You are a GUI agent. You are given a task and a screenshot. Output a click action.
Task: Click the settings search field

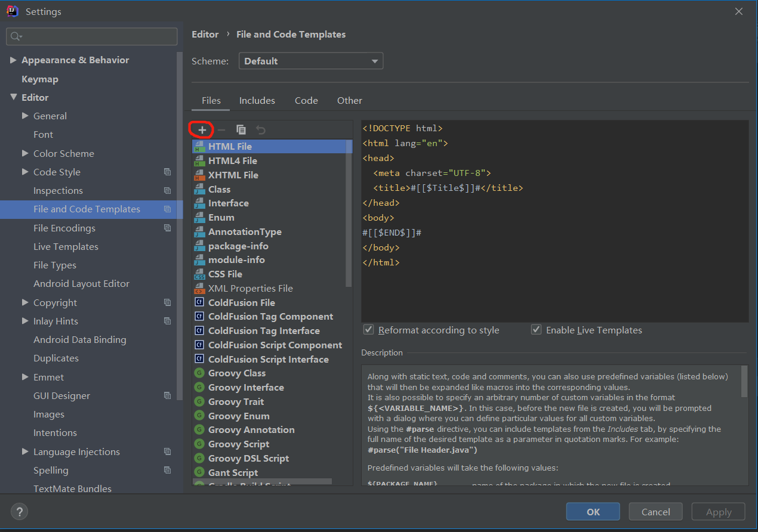(92, 36)
